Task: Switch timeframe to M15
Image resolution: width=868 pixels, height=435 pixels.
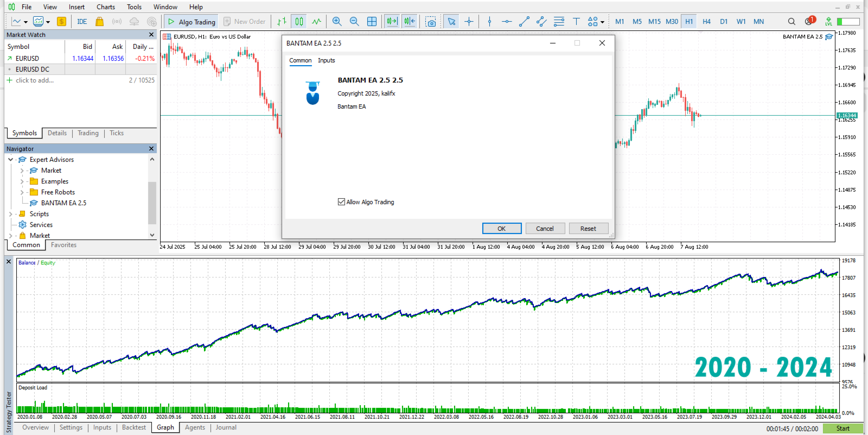Action: [654, 22]
